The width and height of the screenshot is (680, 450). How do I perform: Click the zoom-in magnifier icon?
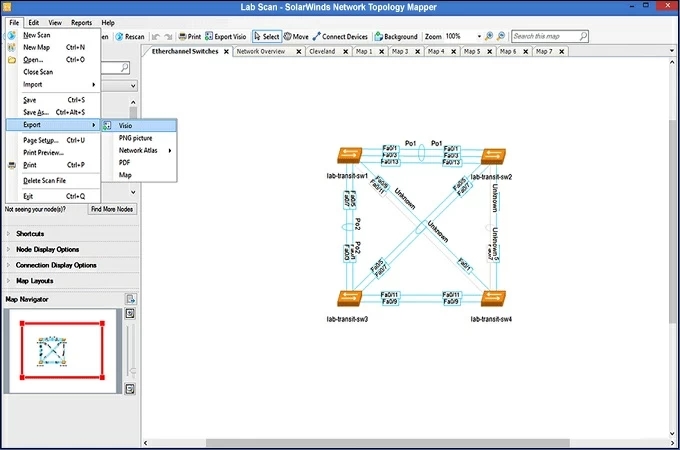click(489, 36)
